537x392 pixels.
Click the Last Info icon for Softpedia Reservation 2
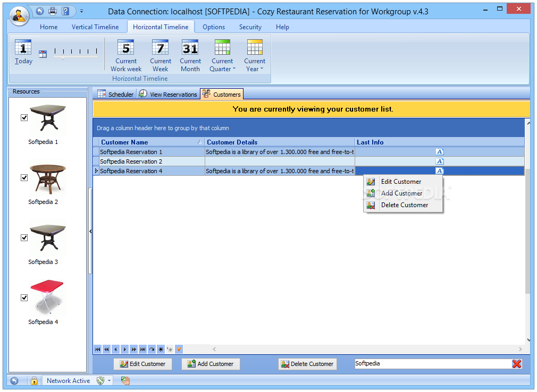[x=440, y=161]
